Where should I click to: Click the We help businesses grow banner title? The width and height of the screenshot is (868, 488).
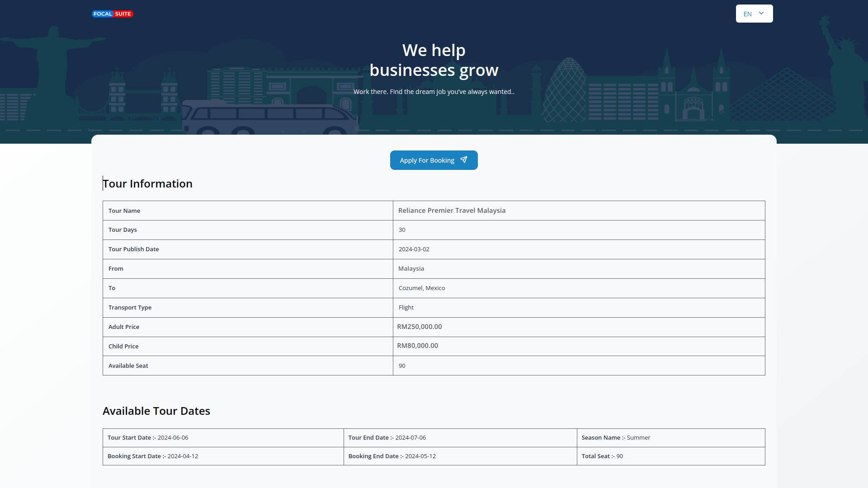434,60
